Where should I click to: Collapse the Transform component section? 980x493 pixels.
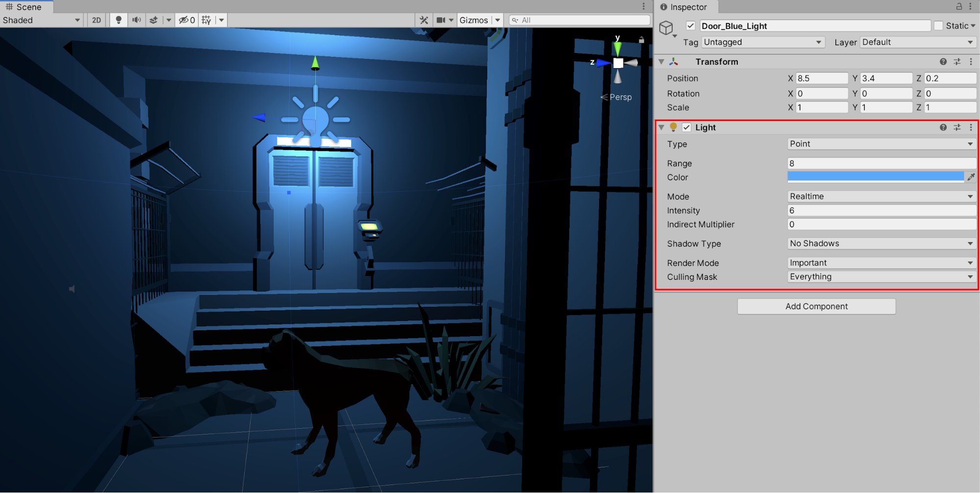[x=661, y=62]
